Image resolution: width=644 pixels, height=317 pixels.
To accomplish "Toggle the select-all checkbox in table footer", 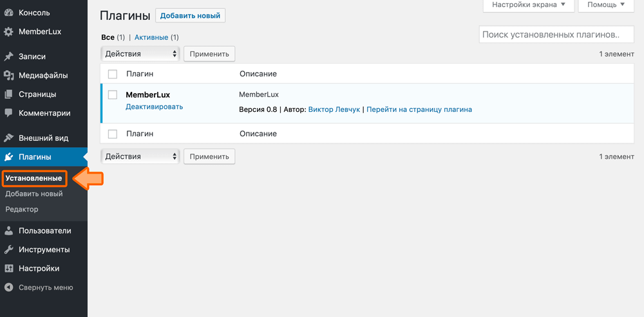I will tap(113, 134).
